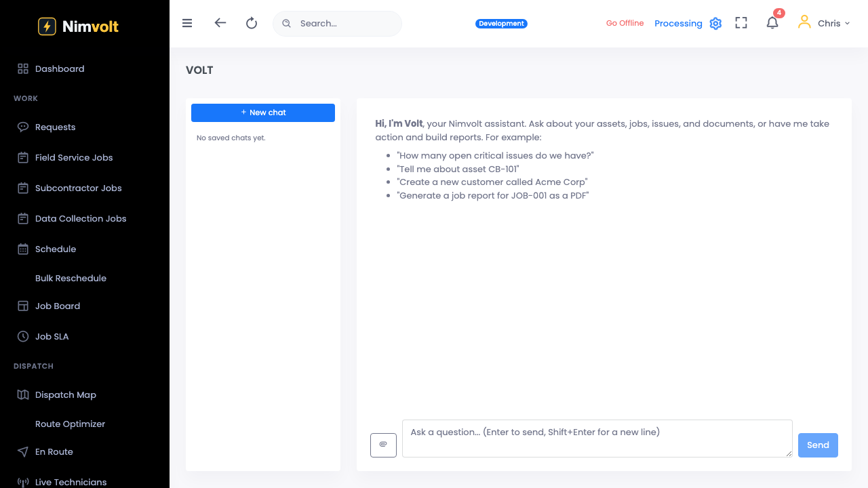Click the "Generate a job report for JOB-001" example

[x=493, y=195]
